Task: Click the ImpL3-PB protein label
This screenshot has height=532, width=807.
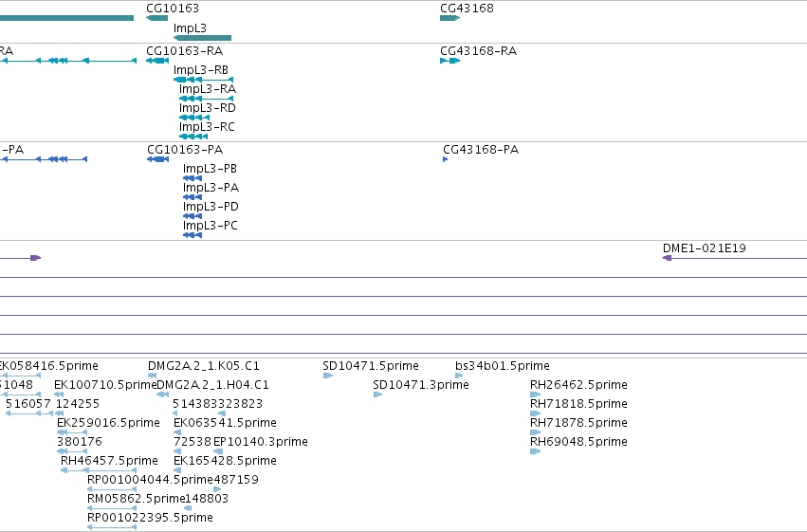Action: [210, 169]
